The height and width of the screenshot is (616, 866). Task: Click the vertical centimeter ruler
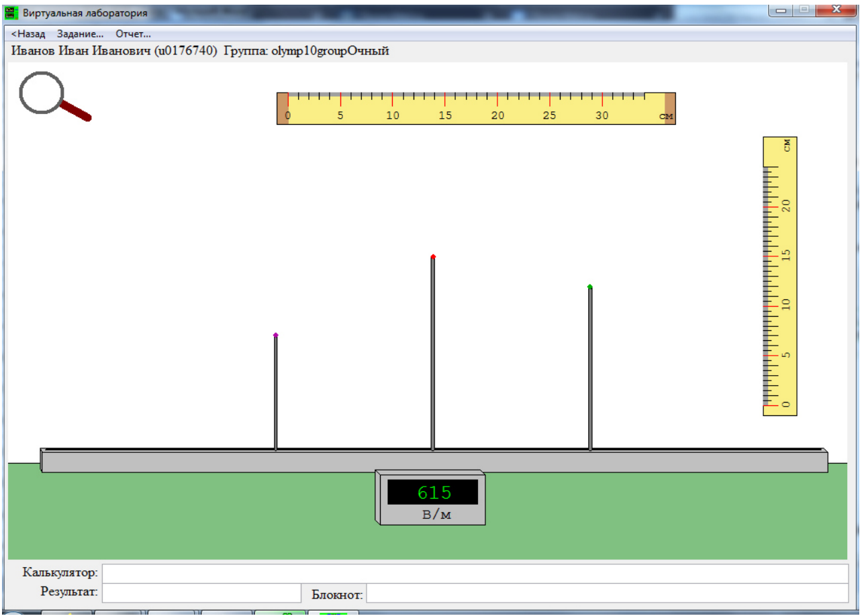pos(780,276)
